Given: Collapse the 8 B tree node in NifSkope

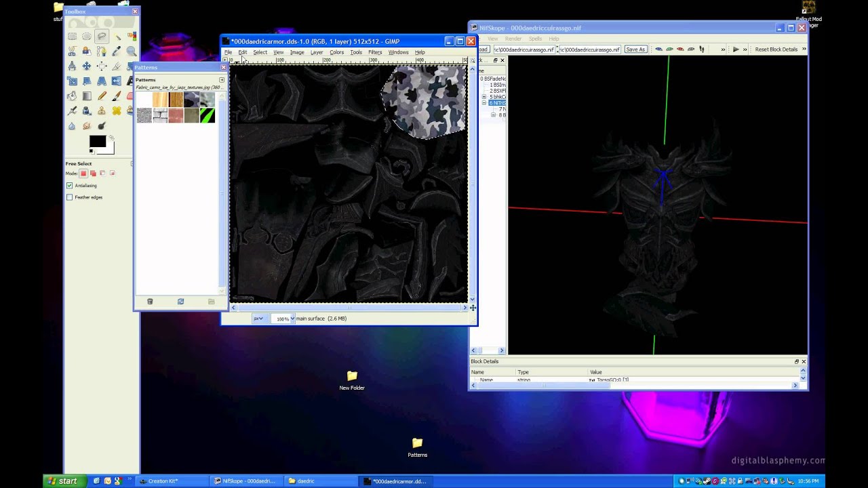Looking at the screenshot, I should (493, 115).
